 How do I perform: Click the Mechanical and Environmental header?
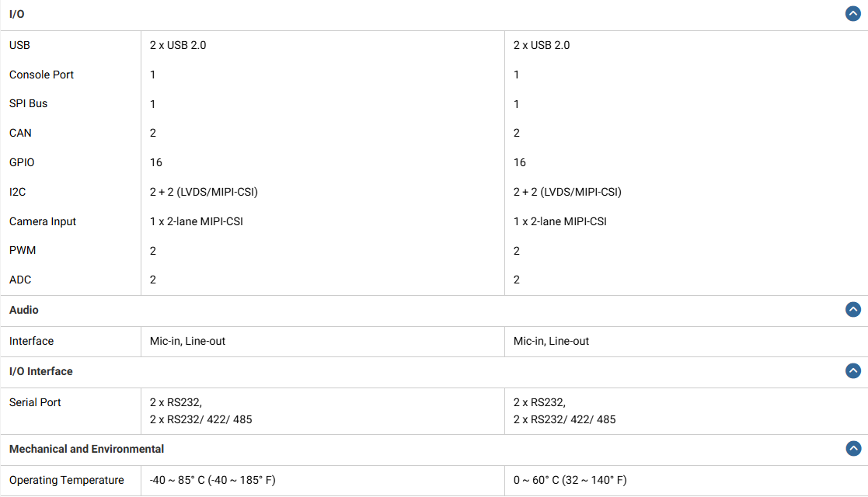86,449
